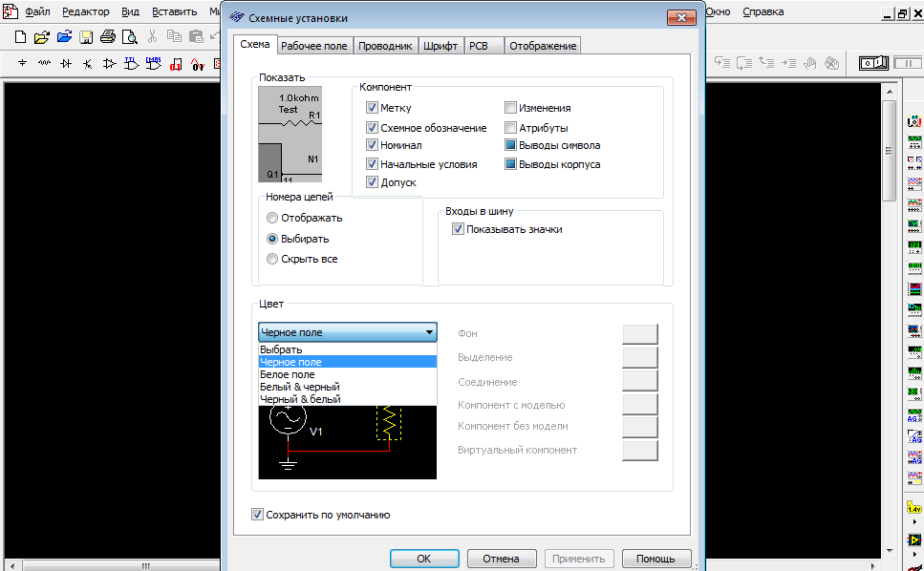Uncheck the Метку checkbox

pyautogui.click(x=373, y=109)
